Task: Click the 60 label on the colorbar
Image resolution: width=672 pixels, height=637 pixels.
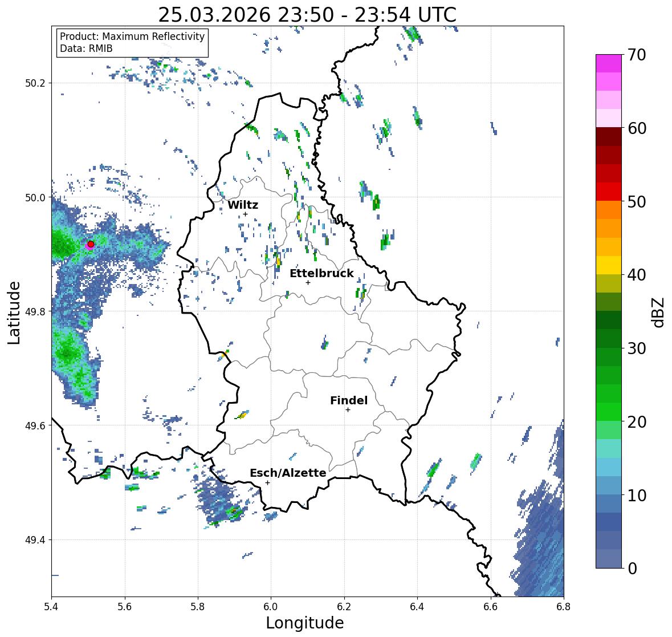Action: pyautogui.click(x=637, y=128)
